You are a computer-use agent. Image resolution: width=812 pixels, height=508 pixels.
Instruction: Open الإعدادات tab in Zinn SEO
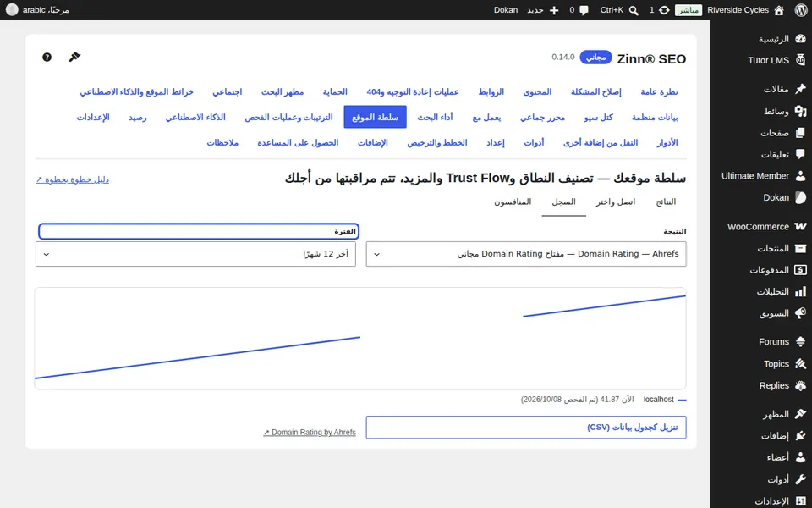(93, 117)
